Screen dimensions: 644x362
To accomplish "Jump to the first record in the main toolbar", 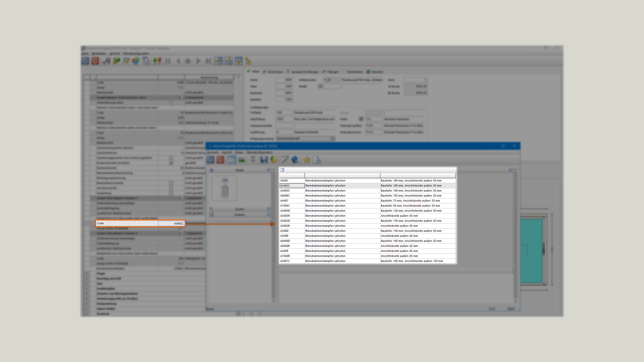I will pyautogui.click(x=168, y=61).
